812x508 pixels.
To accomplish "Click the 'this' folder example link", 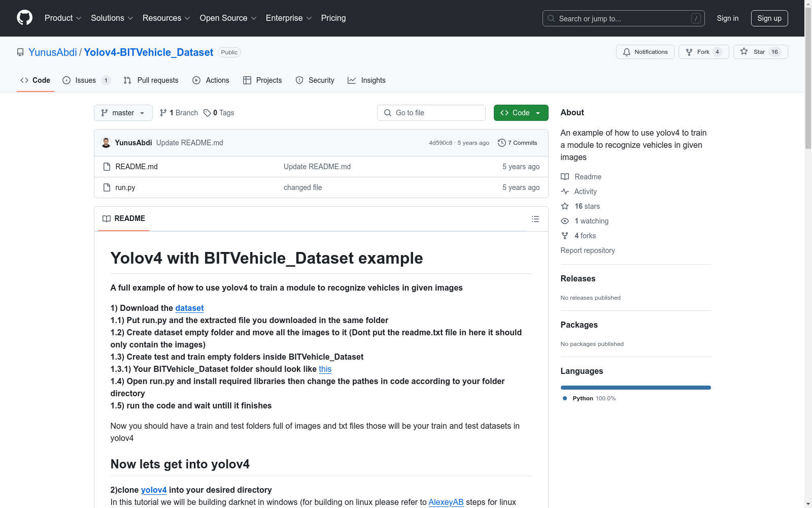I will click(x=325, y=369).
